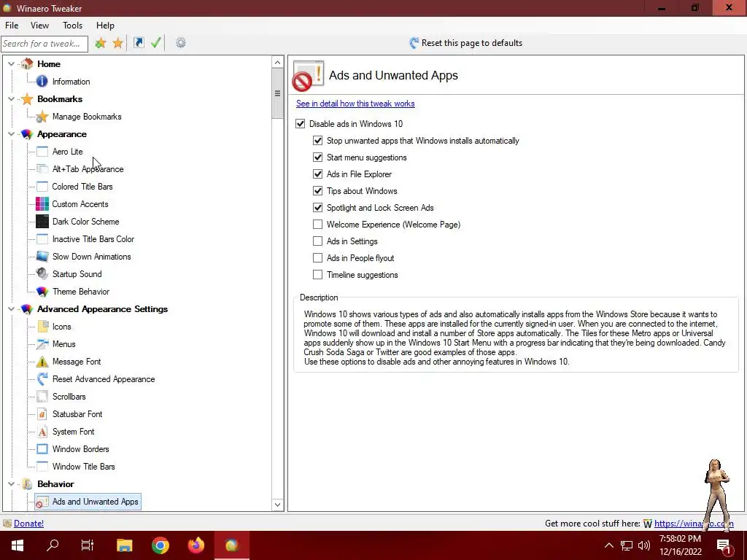Screen dimensions: 747x560
Task: Click the Window Borders icon
Action: [x=42, y=449]
